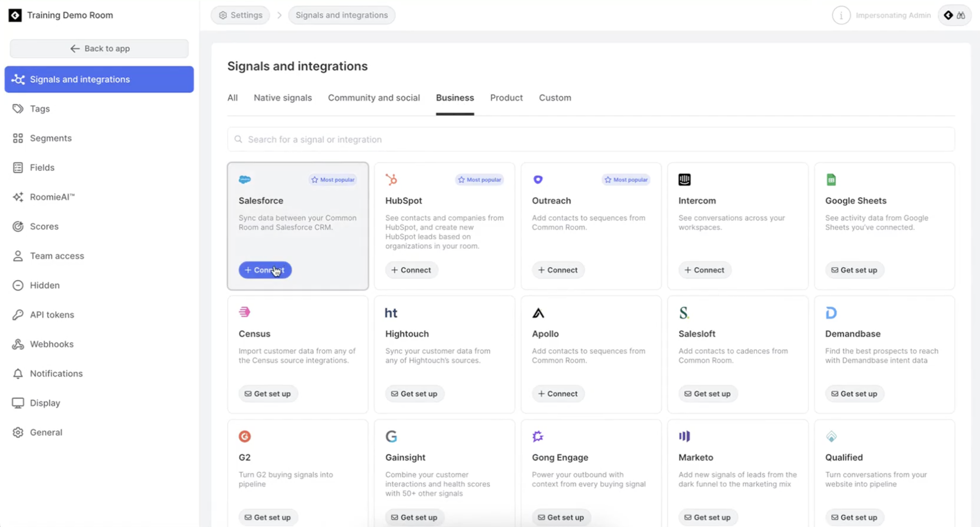Screen dimensions: 980x527
Task: Open the Custom tab
Action: pyautogui.click(x=555, y=98)
